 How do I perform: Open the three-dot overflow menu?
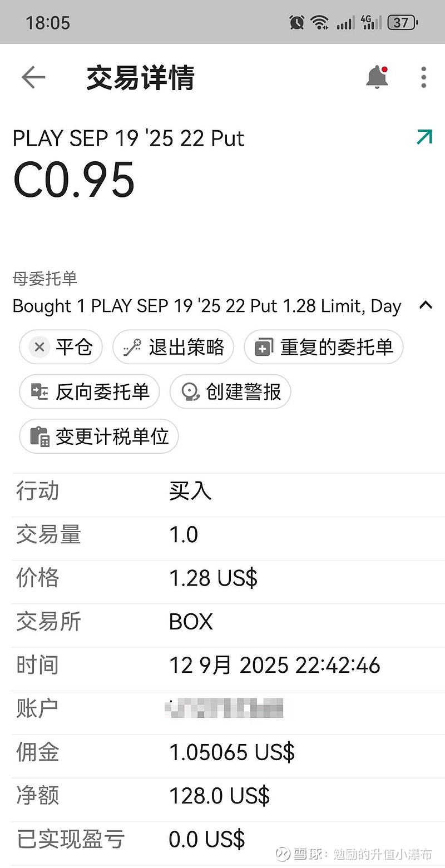423,77
